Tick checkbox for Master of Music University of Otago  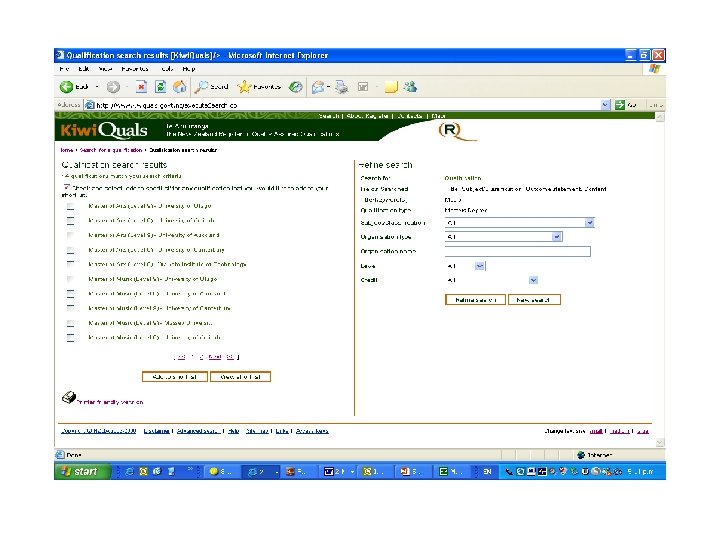[70, 279]
